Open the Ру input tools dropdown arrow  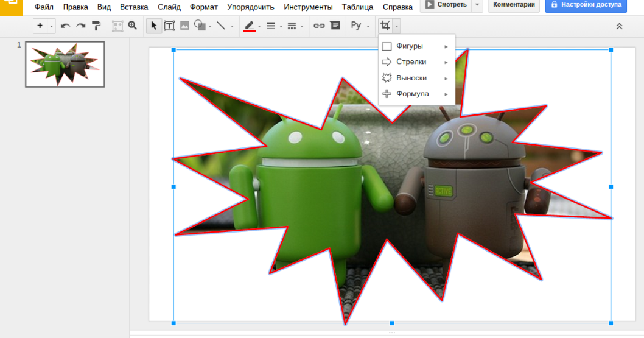point(368,26)
